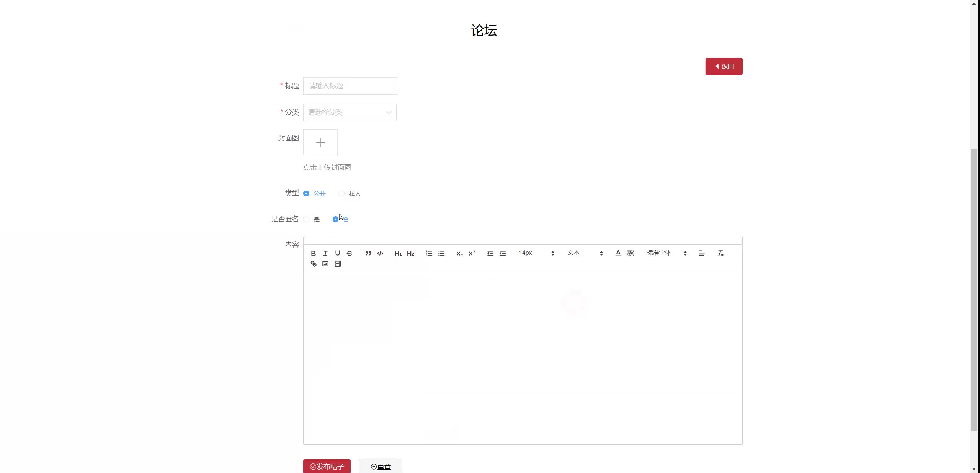Open the text color picker
This screenshot has height=473, width=980.
[618, 253]
